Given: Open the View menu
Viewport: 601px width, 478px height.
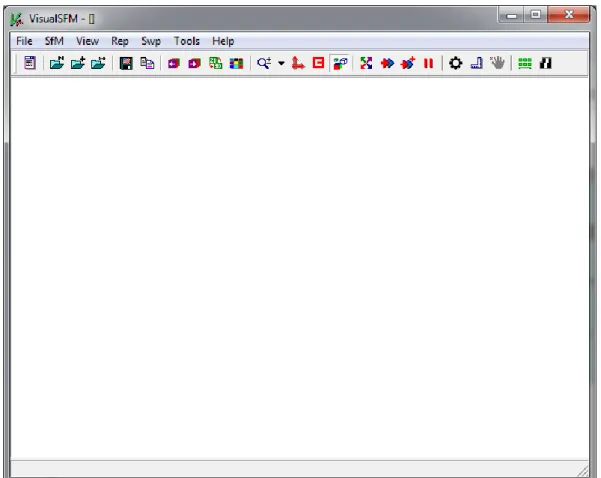Looking at the screenshot, I should click(87, 41).
